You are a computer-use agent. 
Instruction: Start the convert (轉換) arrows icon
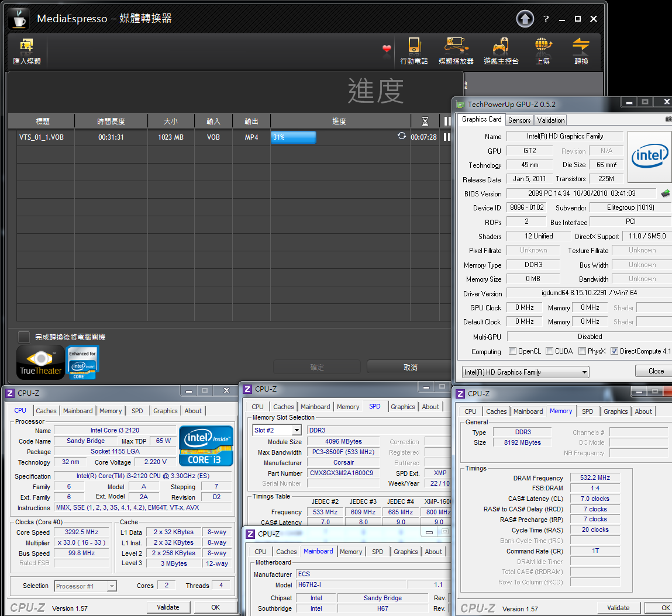click(581, 51)
